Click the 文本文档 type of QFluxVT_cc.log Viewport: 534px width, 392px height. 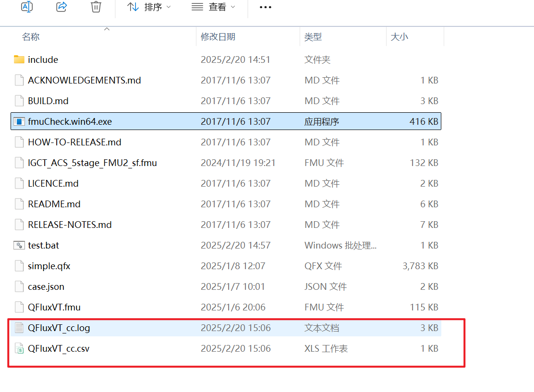[321, 328]
